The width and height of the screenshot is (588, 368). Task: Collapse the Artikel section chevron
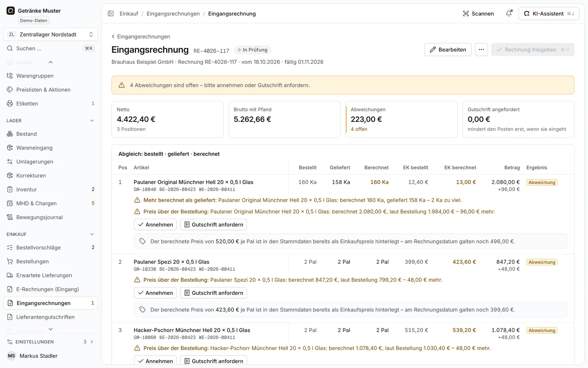[51, 62]
